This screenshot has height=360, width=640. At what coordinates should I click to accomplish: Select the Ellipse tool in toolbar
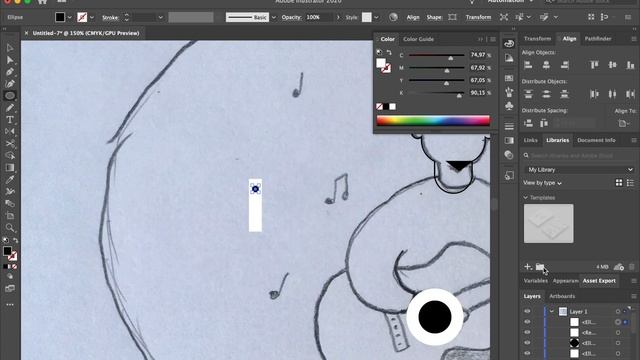click(x=10, y=96)
